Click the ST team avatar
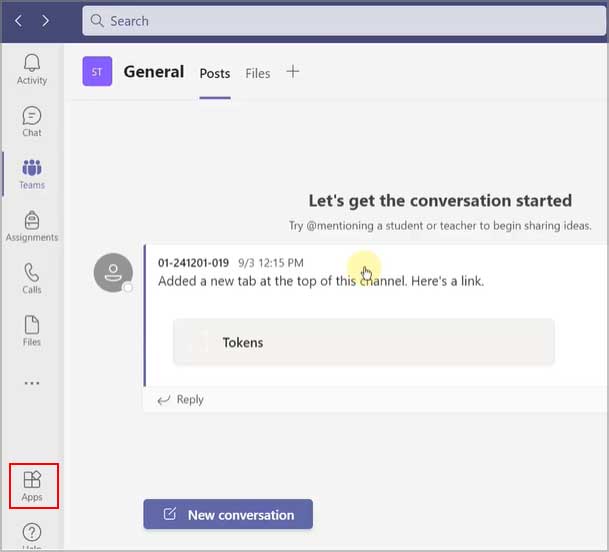 pos(97,71)
